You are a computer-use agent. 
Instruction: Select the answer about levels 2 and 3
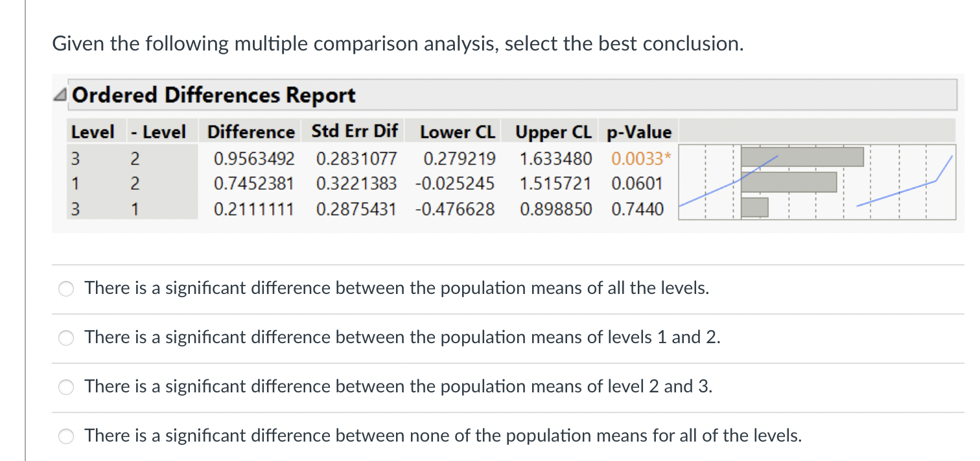coord(66,387)
